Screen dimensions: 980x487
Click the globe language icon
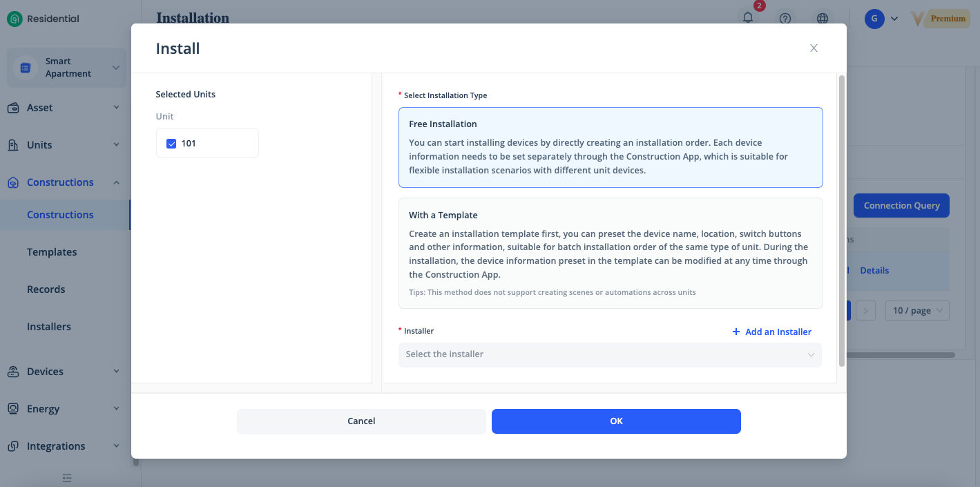pos(823,19)
